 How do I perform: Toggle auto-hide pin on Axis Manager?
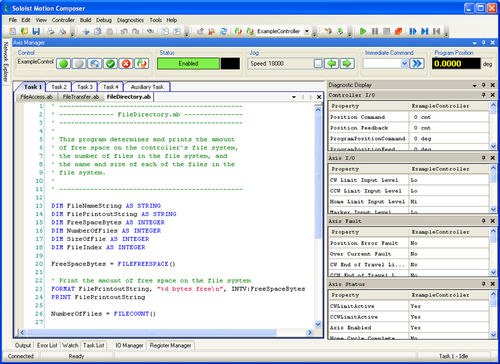[484, 43]
